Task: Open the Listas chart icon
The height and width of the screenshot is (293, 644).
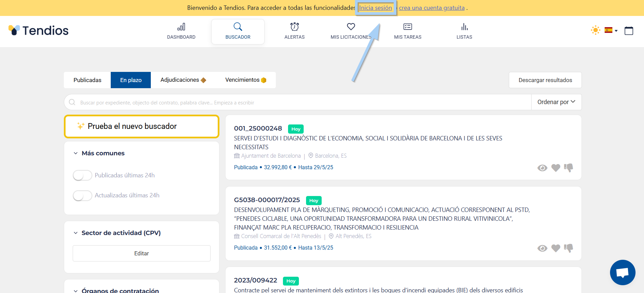Action: tap(464, 27)
